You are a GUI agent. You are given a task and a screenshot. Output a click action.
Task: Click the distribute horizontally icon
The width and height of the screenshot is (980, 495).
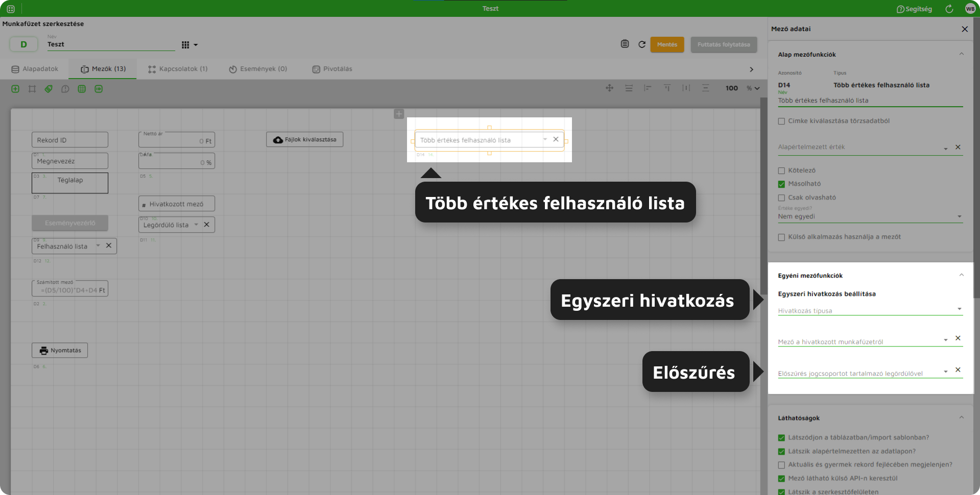point(686,88)
